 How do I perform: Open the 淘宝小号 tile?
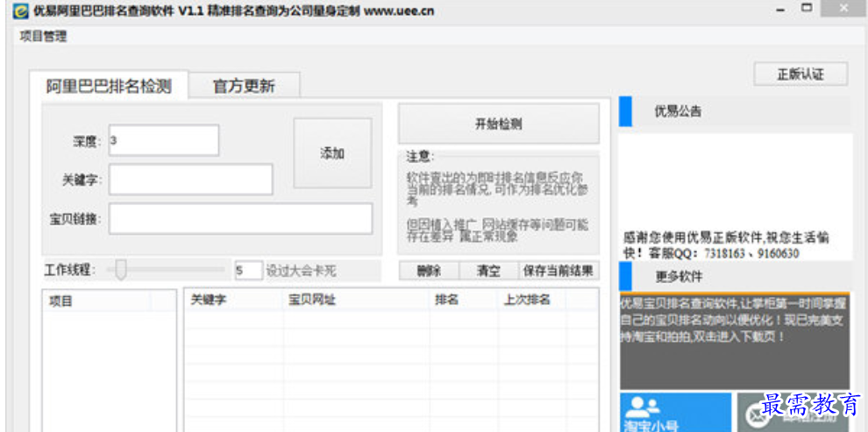[675, 412]
